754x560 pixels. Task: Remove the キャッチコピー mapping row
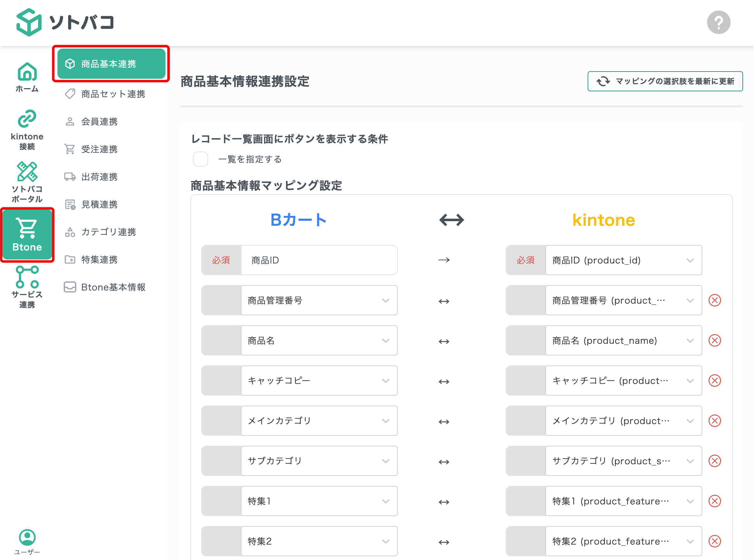coord(715,381)
